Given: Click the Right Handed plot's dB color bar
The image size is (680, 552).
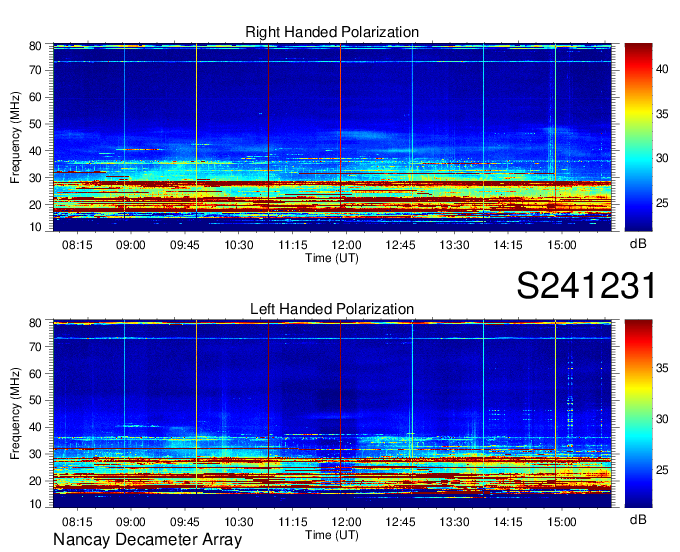Looking at the screenshot, I should [x=638, y=137].
